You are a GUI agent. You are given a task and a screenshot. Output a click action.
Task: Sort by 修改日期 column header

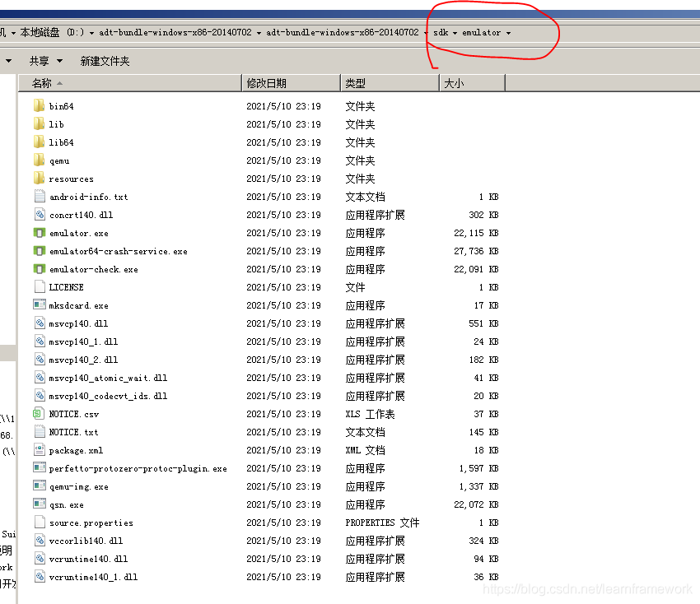click(291, 83)
